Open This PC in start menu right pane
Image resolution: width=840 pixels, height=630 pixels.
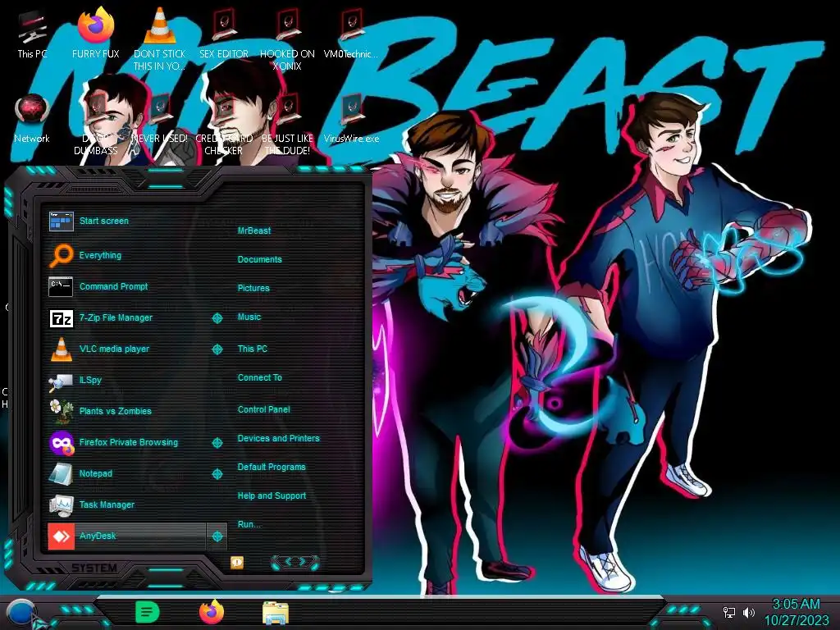(x=253, y=348)
